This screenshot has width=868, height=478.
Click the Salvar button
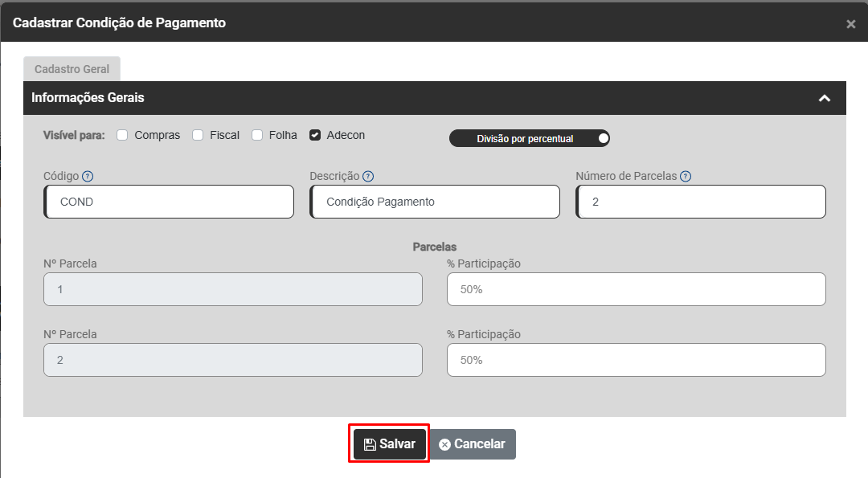pos(390,444)
